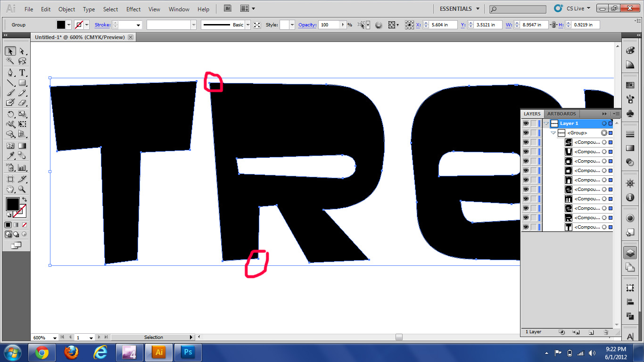Open the ESSENTIALS workspace dropdown
The width and height of the screenshot is (644, 362).
point(459,9)
